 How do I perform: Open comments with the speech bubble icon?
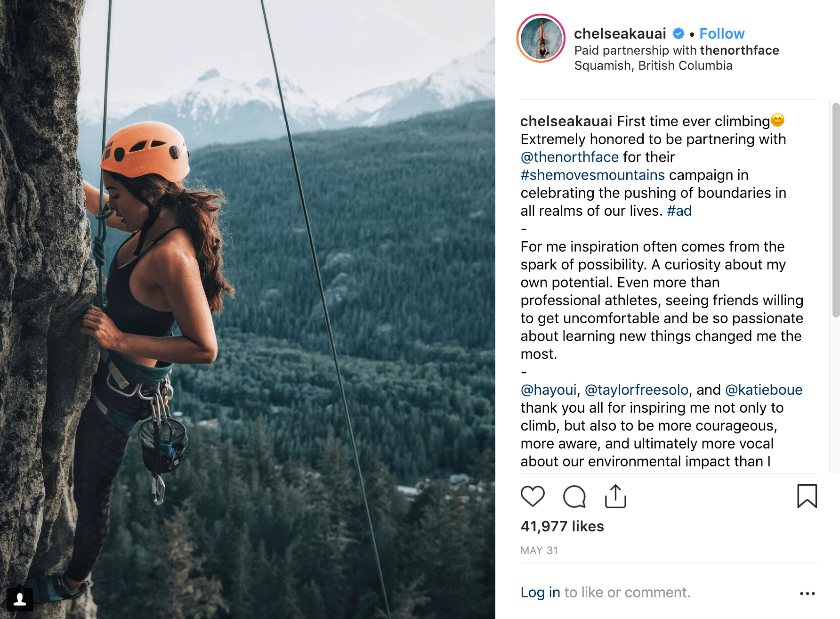pyautogui.click(x=574, y=497)
